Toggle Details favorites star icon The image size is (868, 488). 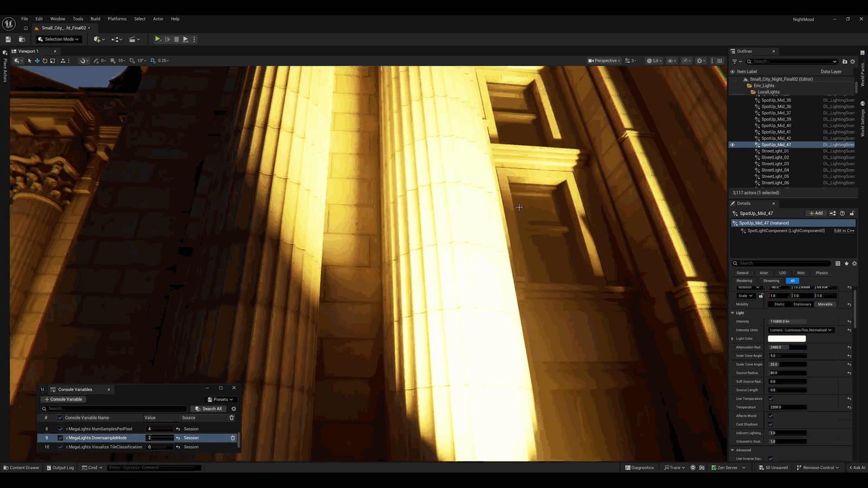coord(846,264)
